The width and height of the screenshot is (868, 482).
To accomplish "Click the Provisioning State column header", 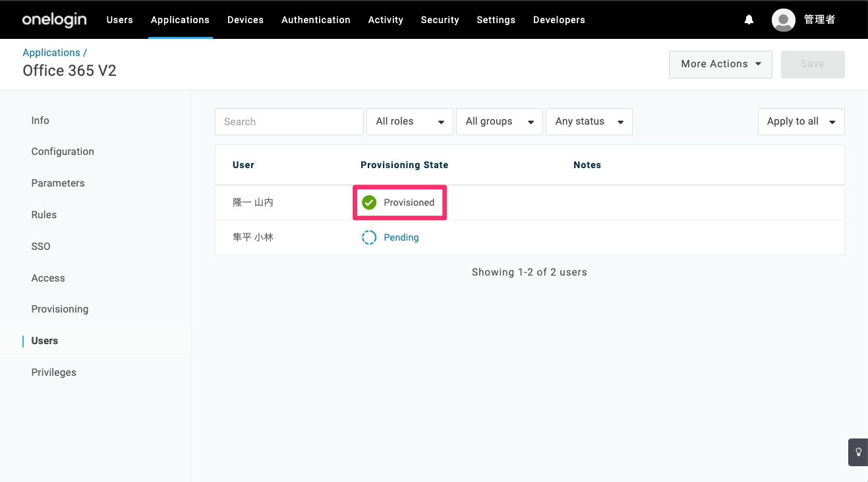I will pyautogui.click(x=404, y=165).
